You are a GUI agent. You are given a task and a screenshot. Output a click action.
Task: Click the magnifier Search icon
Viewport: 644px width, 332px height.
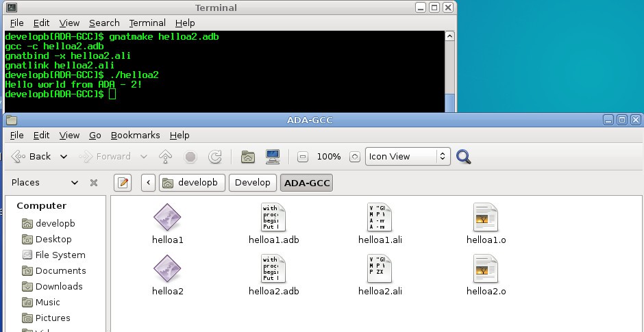pos(463,156)
